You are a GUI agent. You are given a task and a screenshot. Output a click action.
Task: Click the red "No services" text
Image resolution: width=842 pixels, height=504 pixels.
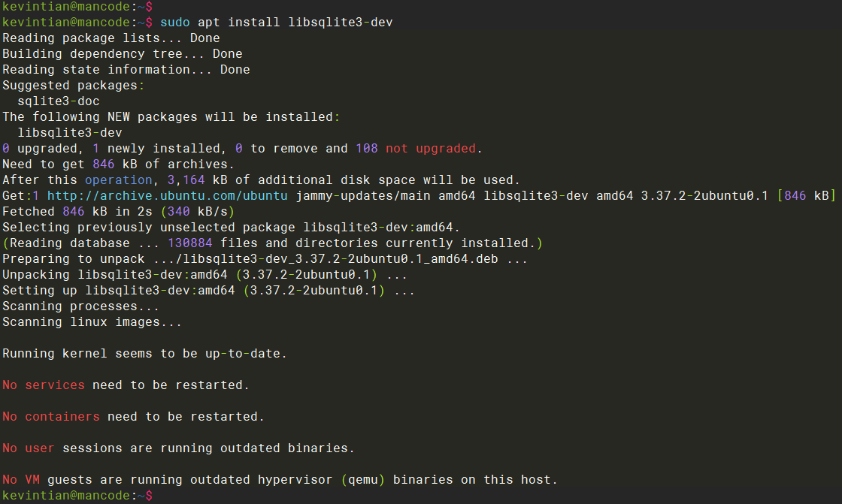pyautogui.click(x=44, y=385)
